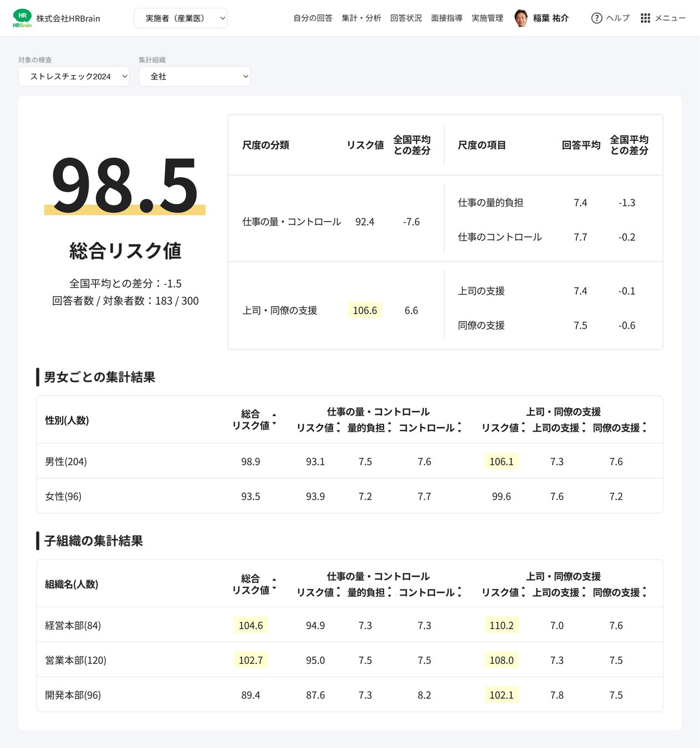700x748 pixels.
Task: Click the user name 稲葉 祐介
Action: (x=550, y=18)
